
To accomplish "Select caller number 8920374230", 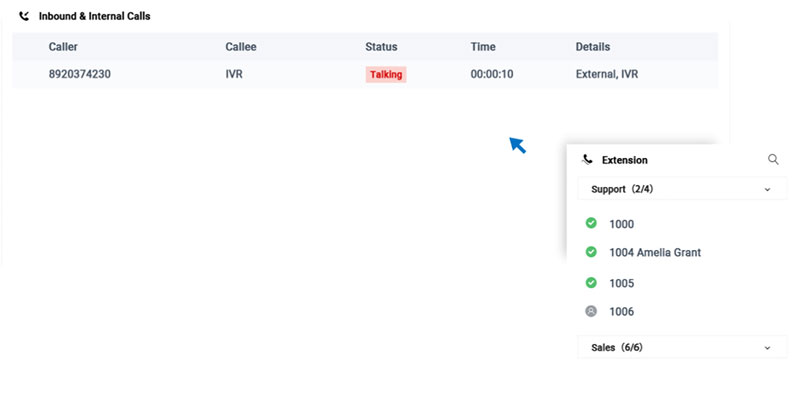I will pos(79,74).
